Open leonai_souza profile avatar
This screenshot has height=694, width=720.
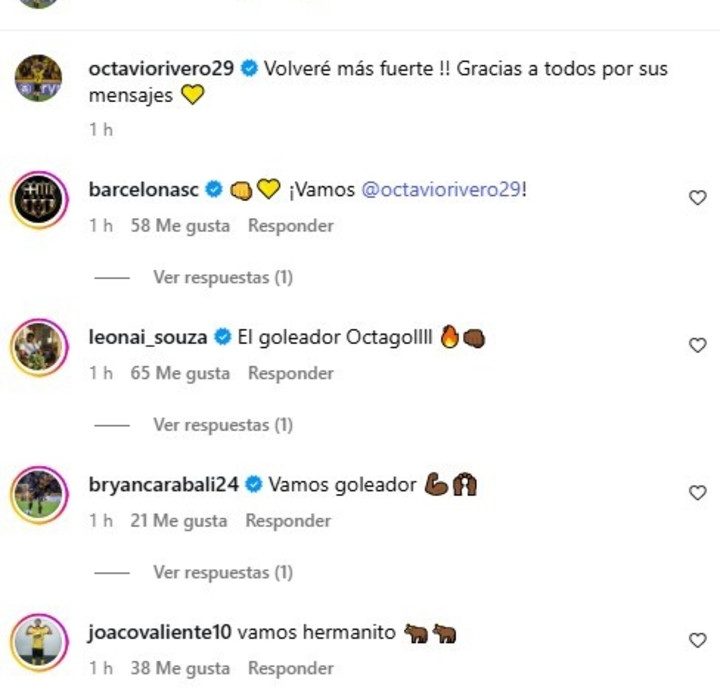[39, 347]
